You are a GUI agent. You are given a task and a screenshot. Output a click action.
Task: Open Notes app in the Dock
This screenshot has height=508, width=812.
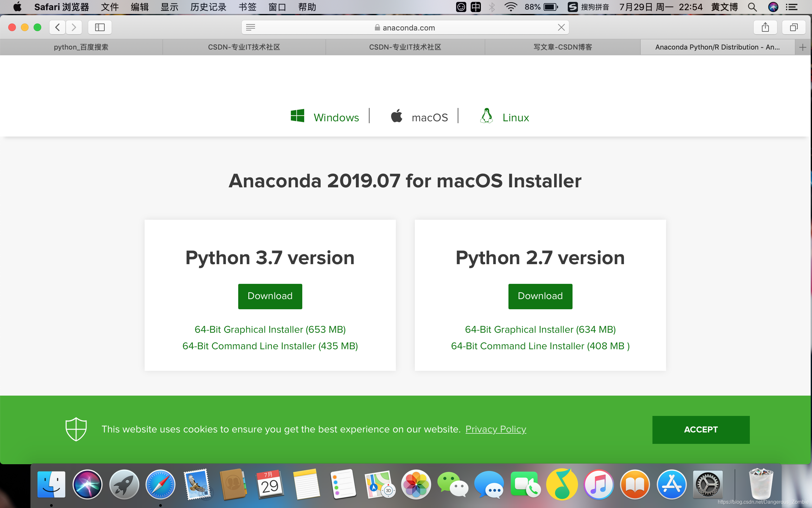pyautogui.click(x=306, y=484)
